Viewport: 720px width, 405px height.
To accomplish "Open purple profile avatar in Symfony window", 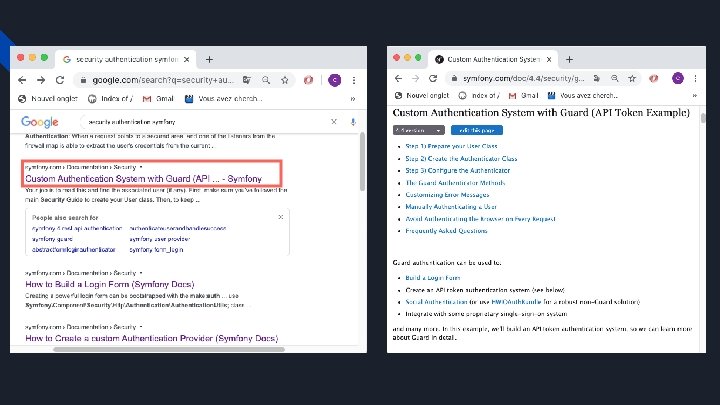I will point(678,79).
